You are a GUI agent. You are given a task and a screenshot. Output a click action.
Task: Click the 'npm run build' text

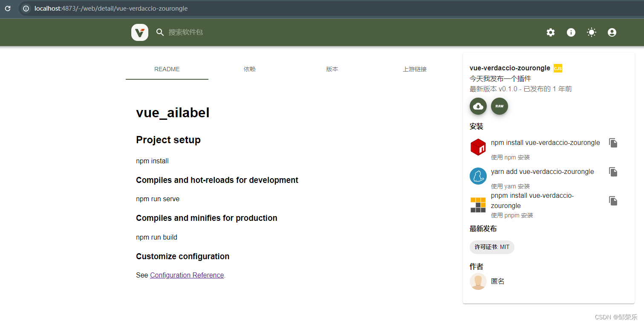tap(156, 237)
